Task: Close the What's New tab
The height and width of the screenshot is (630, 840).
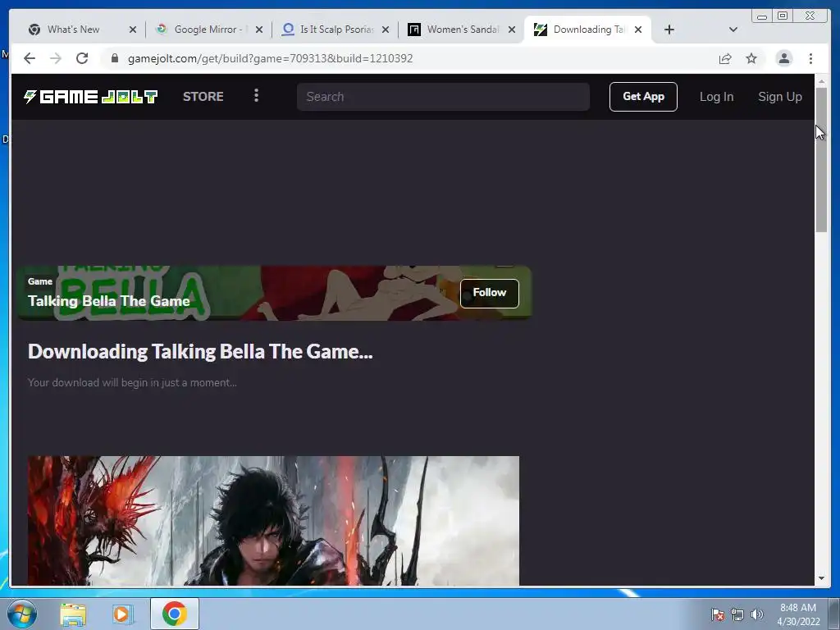Action: [x=133, y=30]
